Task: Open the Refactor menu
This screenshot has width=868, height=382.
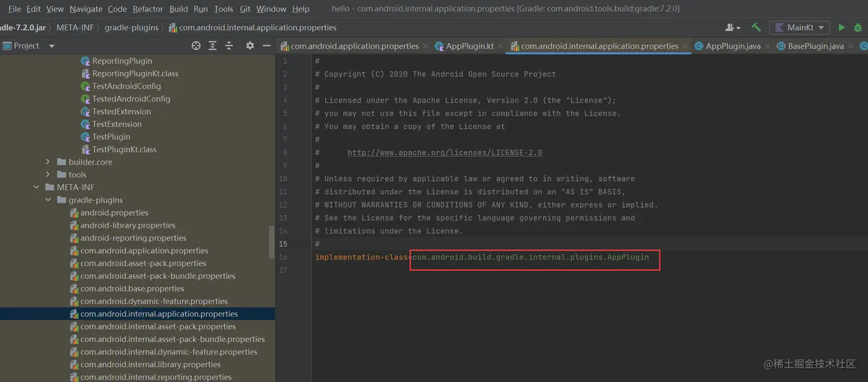Action: (x=148, y=9)
